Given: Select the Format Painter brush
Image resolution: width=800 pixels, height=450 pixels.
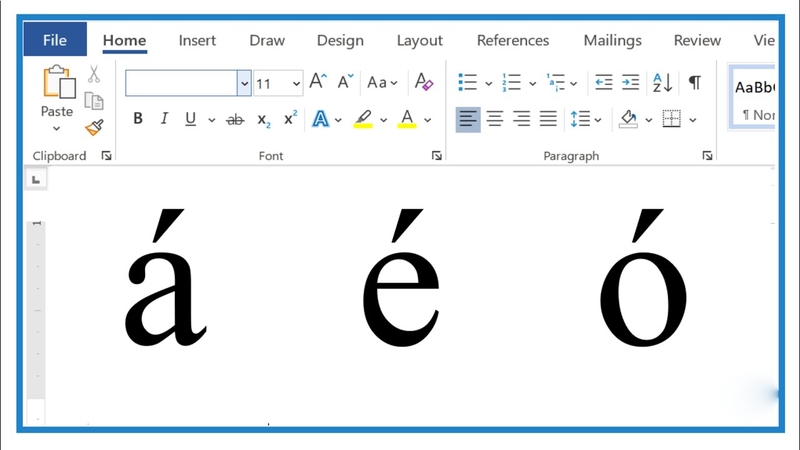Looking at the screenshot, I should pyautogui.click(x=94, y=128).
